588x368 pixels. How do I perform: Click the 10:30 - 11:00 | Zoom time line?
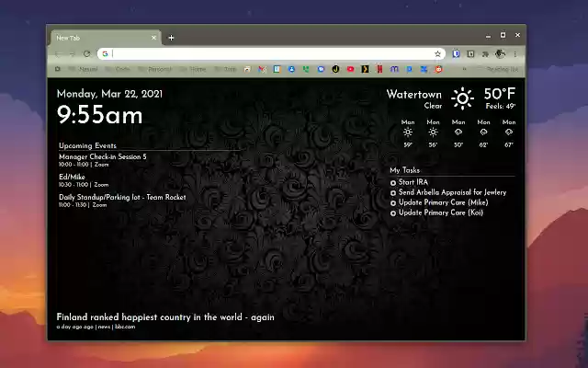click(x=84, y=185)
